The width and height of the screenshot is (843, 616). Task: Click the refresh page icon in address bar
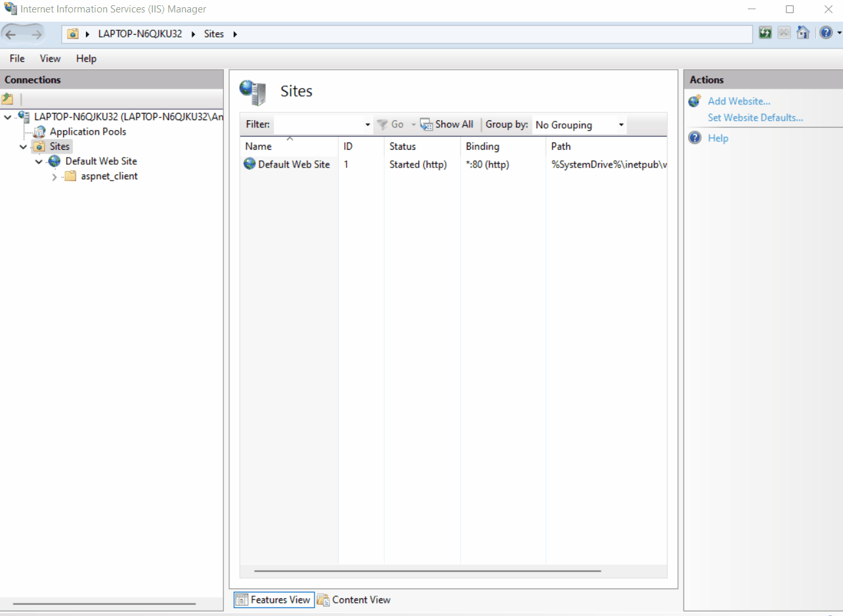[765, 33]
